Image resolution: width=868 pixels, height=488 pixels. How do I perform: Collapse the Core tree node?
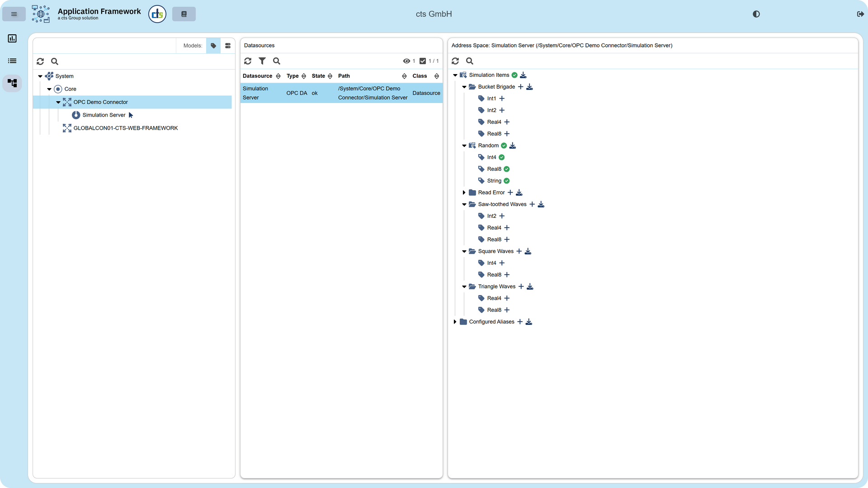pyautogui.click(x=49, y=89)
